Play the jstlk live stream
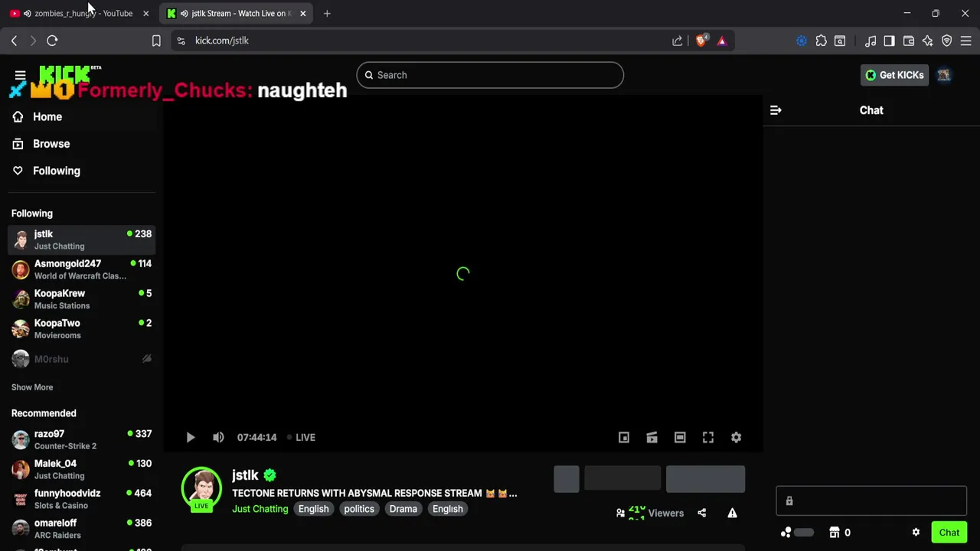 191,437
